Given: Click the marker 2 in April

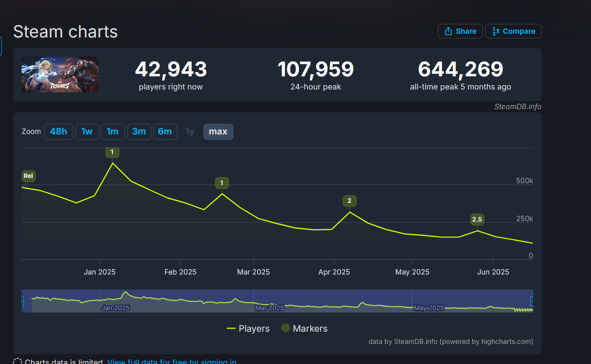Looking at the screenshot, I should 349,201.
